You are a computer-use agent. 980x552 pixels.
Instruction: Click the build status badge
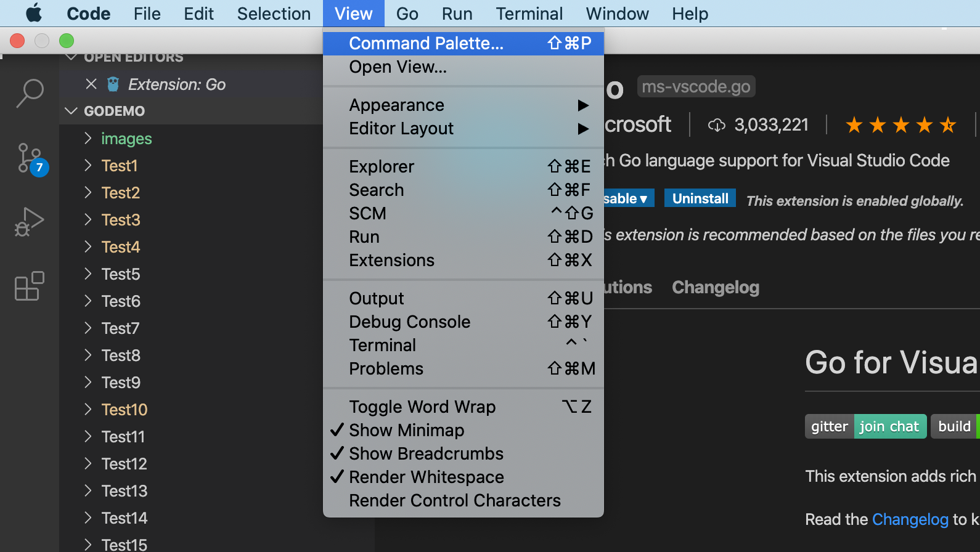(955, 426)
